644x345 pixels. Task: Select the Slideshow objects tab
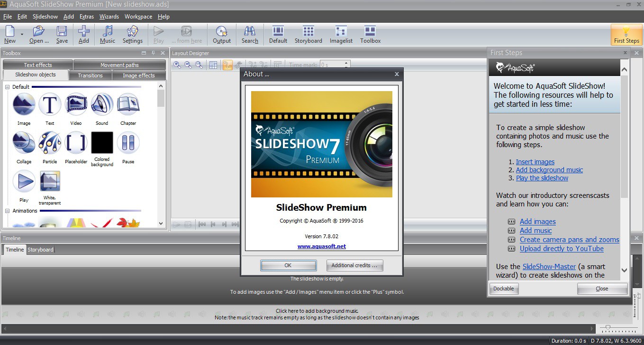tap(36, 75)
